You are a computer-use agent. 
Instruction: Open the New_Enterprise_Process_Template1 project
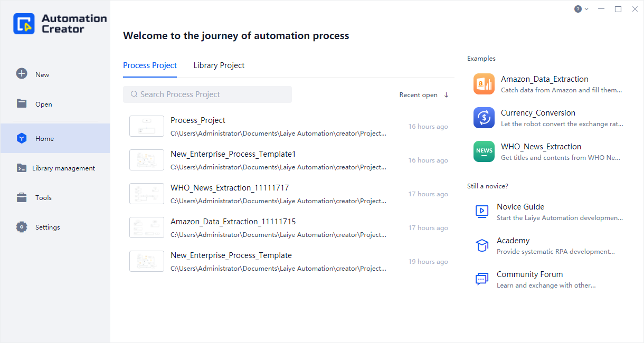233,154
